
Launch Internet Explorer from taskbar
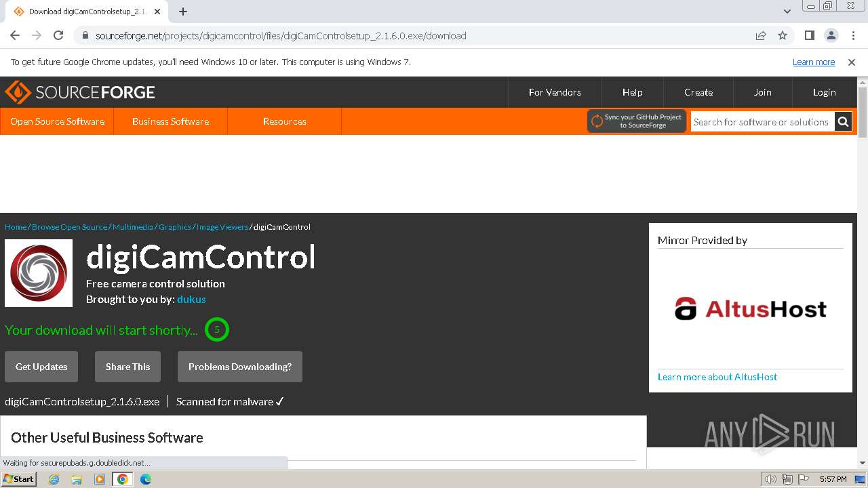click(54, 479)
